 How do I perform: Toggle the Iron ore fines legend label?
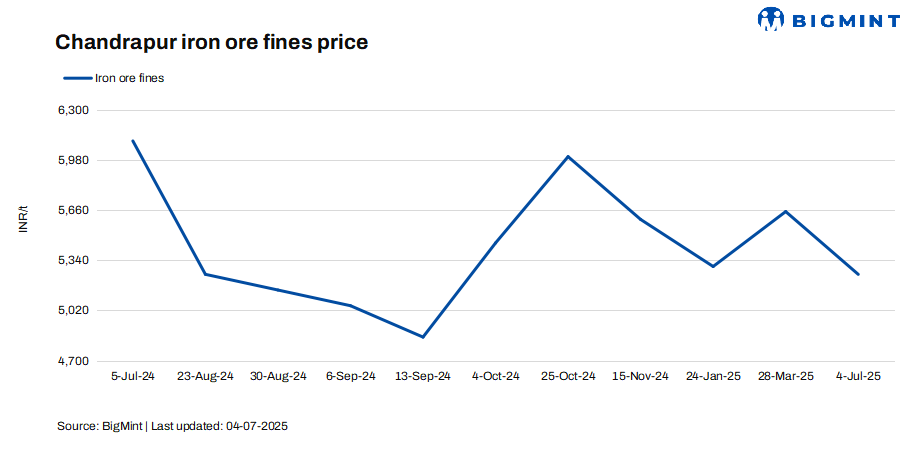pos(129,78)
